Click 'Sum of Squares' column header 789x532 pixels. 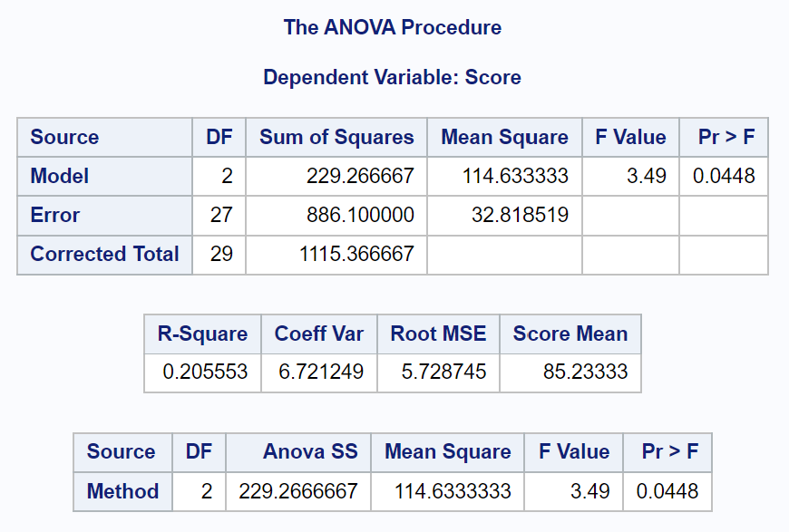click(x=336, y=137)
